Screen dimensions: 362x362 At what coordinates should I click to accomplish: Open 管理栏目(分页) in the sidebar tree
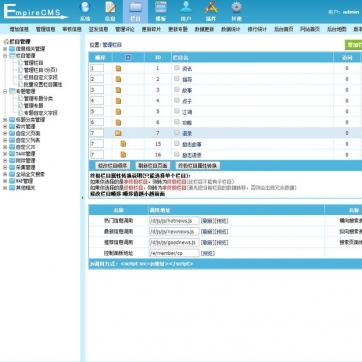pyautogui.click(x=40, y=70)
